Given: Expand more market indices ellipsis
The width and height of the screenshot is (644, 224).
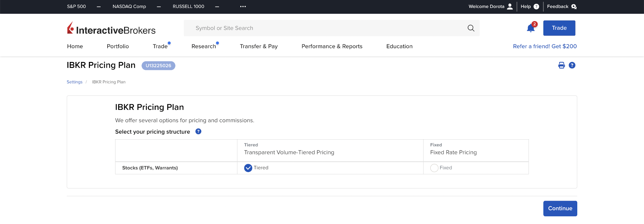Looking at the screenshot, I should (243, 7).
